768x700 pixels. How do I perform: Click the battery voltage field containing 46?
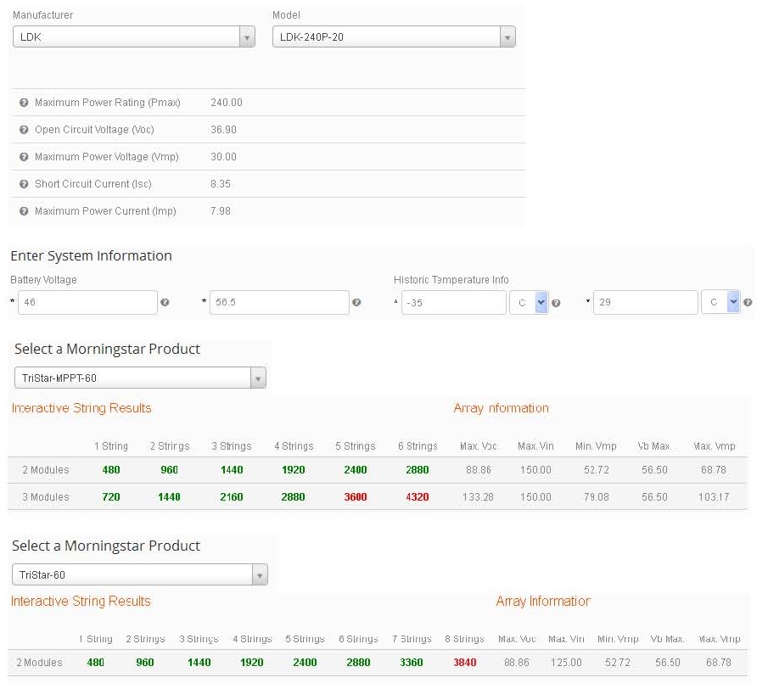point(87,303)
